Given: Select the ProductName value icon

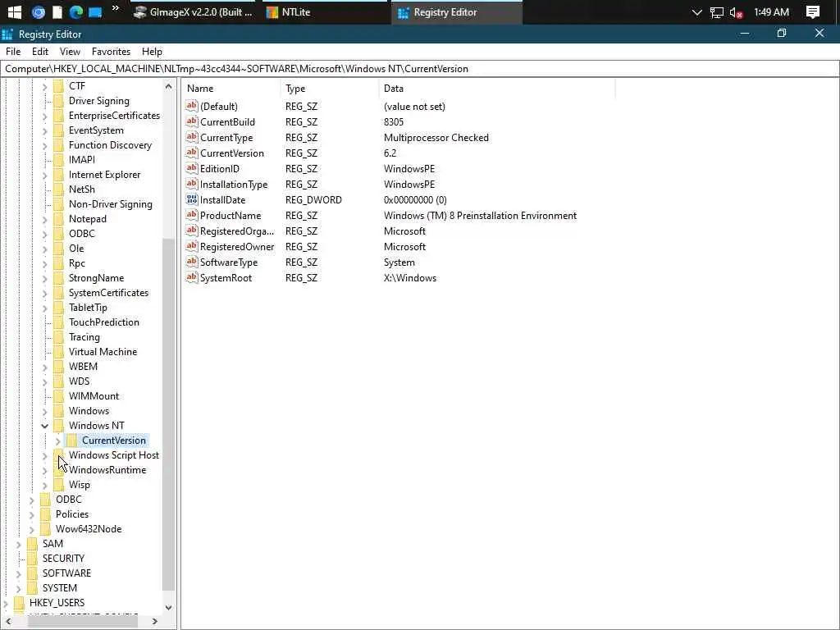Looking at the screenshot, I should pyautogui.click(x=191, y=215).
